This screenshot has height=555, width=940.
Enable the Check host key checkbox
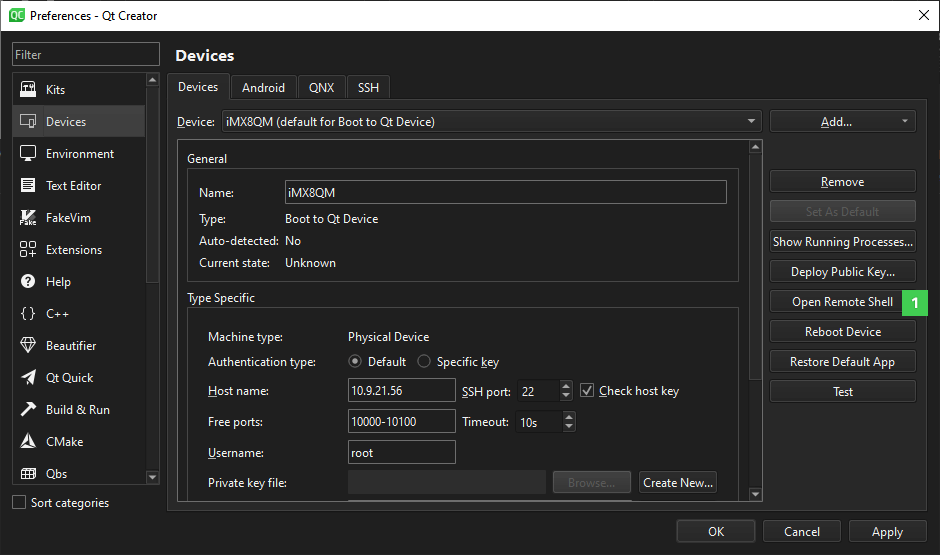click(x=587, y=391)
